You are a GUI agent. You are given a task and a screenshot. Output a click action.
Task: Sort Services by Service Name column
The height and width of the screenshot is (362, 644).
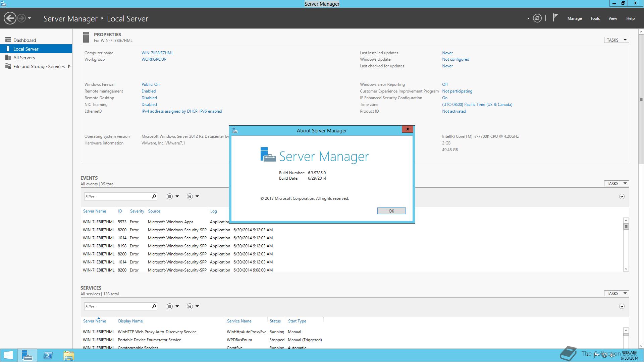[239, 321]
